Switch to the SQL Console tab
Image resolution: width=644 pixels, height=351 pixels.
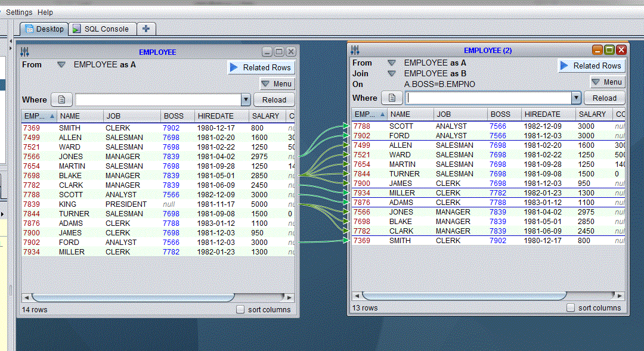pyautogui.click(x=103, y=29)
